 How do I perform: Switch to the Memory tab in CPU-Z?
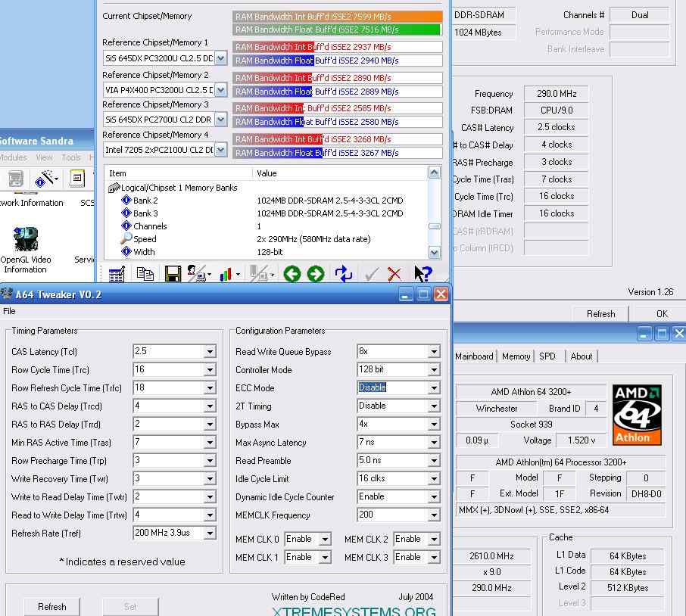pyautogui.click(x=516, y=356)
